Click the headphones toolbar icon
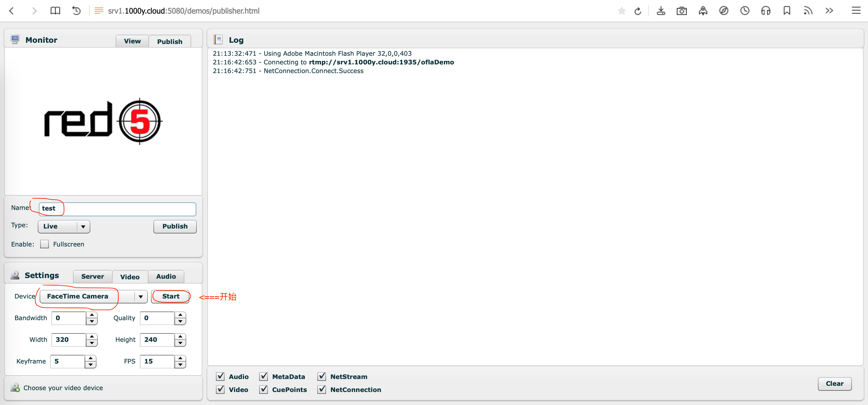The width and height of the screenshot is (868, 405). click(766, 11)
